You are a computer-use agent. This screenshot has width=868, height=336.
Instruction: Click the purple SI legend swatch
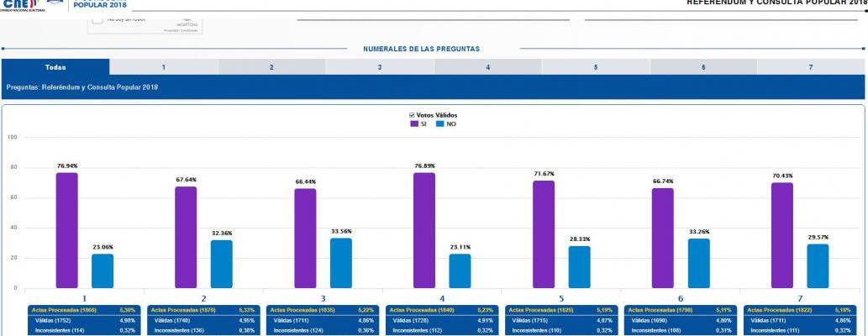coord(414,124)
